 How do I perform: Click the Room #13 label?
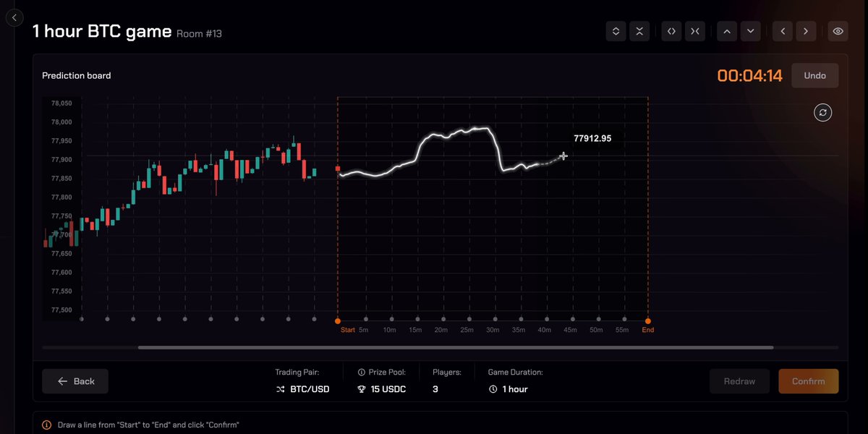pos(199,33)
